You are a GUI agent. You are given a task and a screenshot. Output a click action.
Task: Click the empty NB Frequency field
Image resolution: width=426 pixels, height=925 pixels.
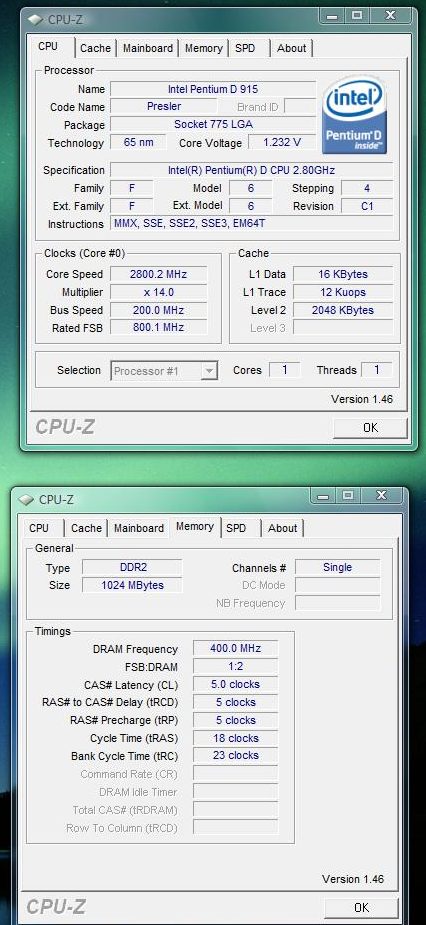point(337,603)
